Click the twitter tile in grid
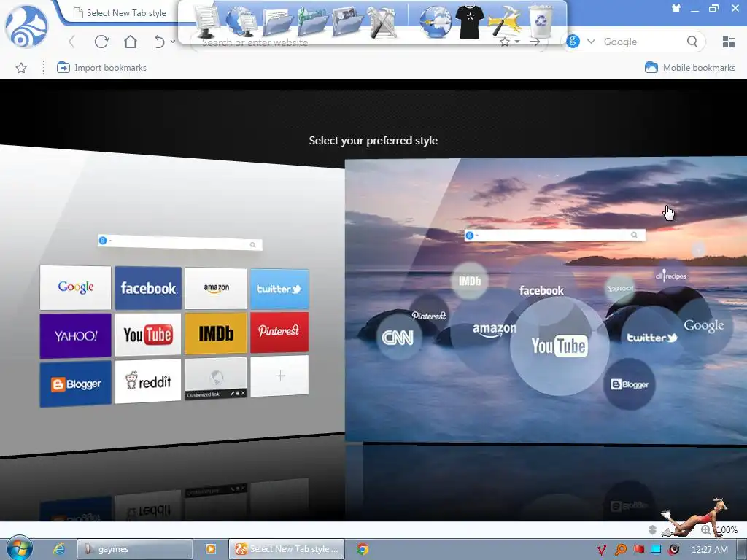This screenshot has width=747, height=560. point(279,289)
